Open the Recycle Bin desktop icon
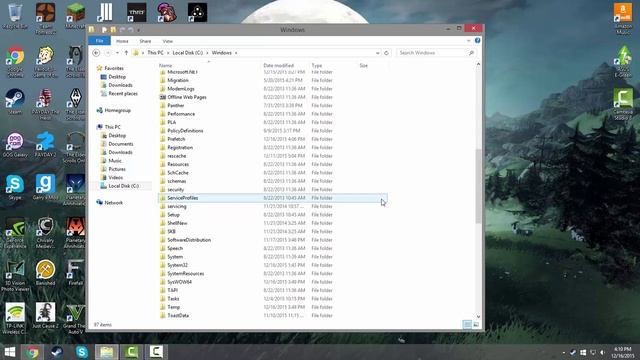640x360 pixels. 15,16
